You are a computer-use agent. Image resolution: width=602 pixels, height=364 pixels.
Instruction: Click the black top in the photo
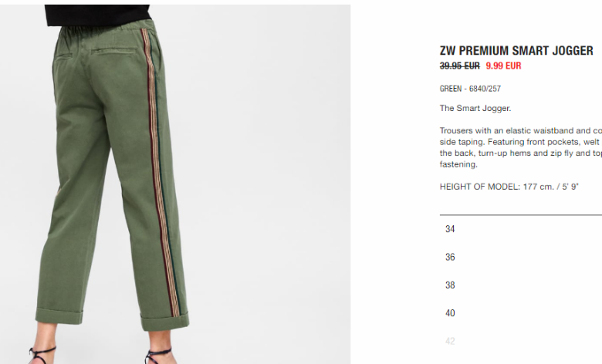pyautogui.click(x=97, y=15)
